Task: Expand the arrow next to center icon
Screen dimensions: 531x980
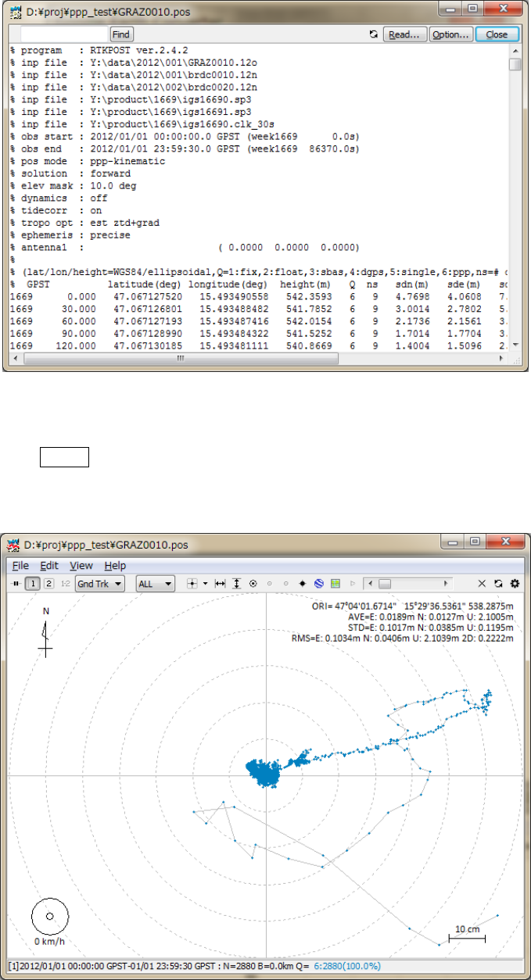Action: point(205,584)
